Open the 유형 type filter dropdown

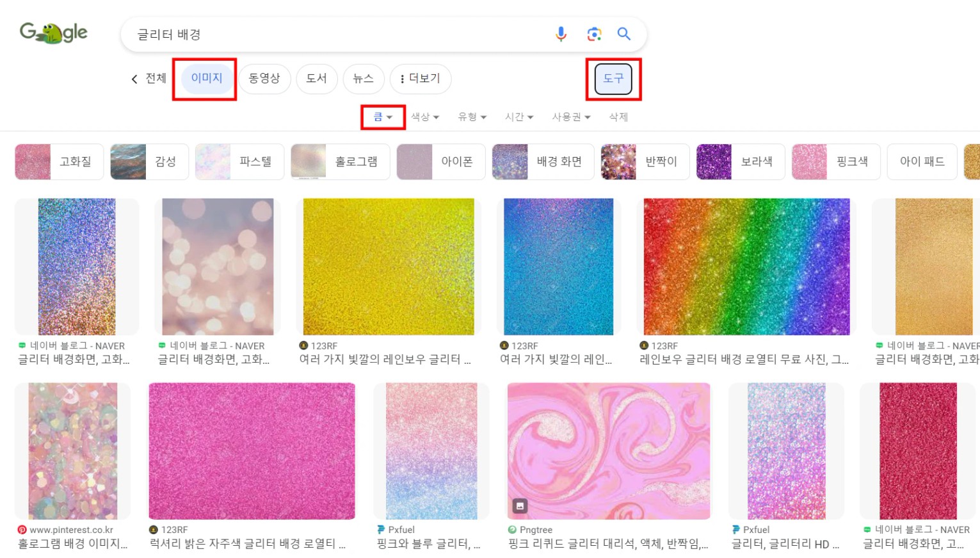pos(472,117)
